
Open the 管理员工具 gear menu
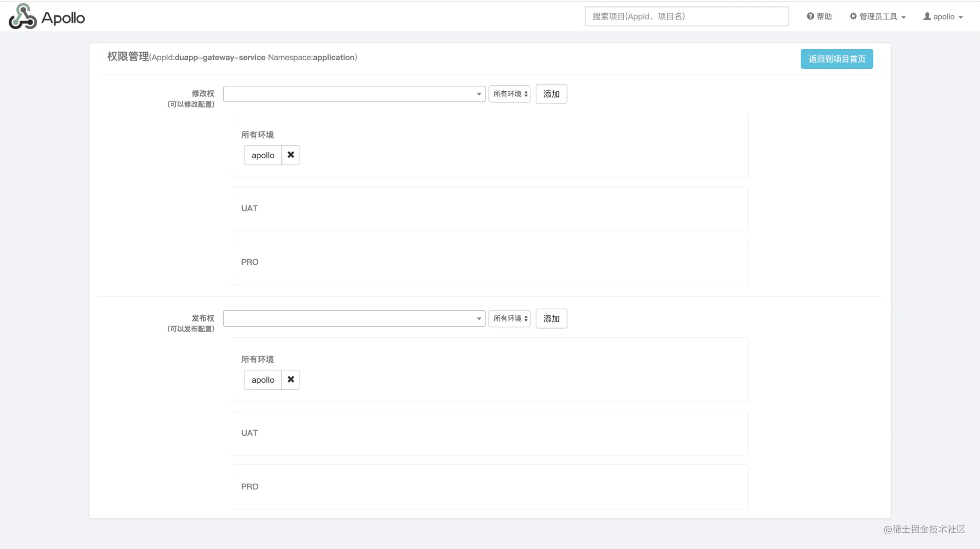click(x=877, y=16)
